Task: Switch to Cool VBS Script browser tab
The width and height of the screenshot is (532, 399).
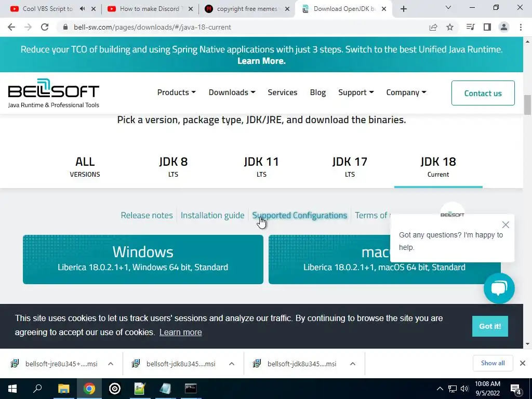Action: point(47,9)
